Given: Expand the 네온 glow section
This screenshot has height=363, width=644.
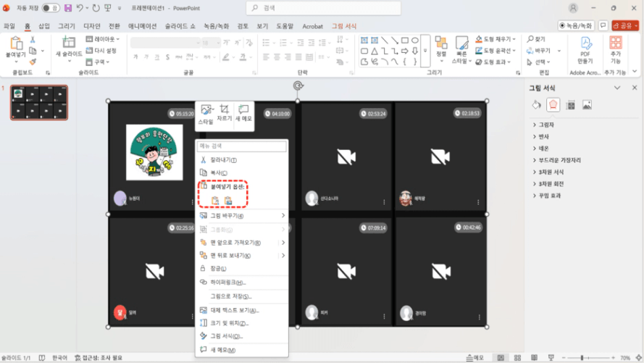Looking at the screenshot, I should 541,149.
